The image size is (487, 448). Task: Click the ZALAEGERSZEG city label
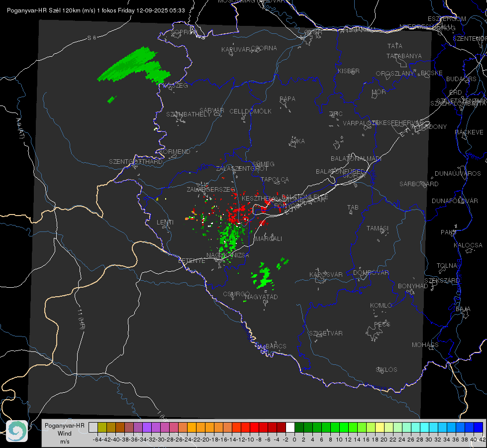pyautogui.click(x=211, y=189)
